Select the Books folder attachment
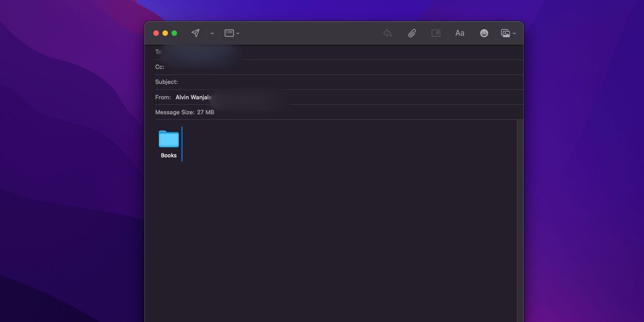 click(168, 139)
